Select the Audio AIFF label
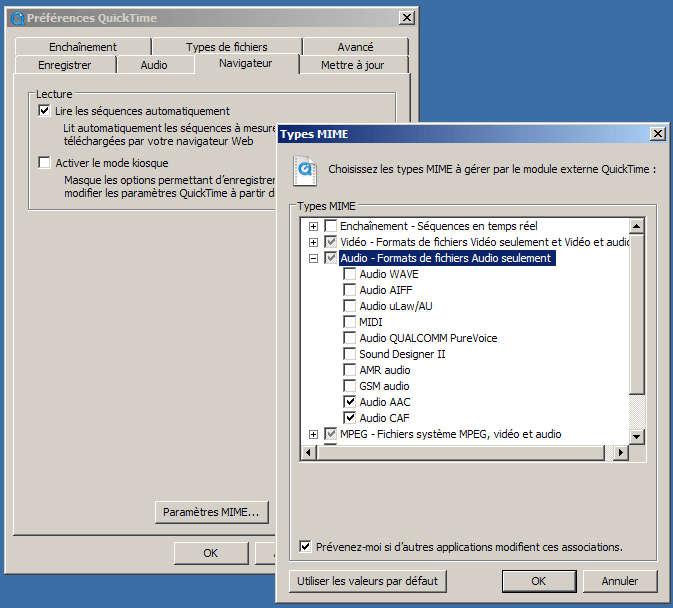Viewport: 673px width, 608px height. (386, 290)
